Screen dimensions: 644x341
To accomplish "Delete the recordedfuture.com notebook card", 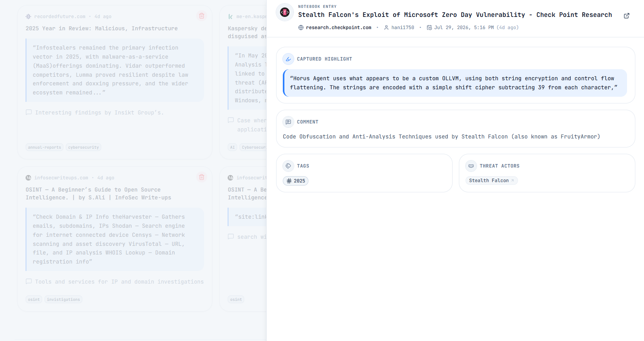I will (x=202, y=16).
